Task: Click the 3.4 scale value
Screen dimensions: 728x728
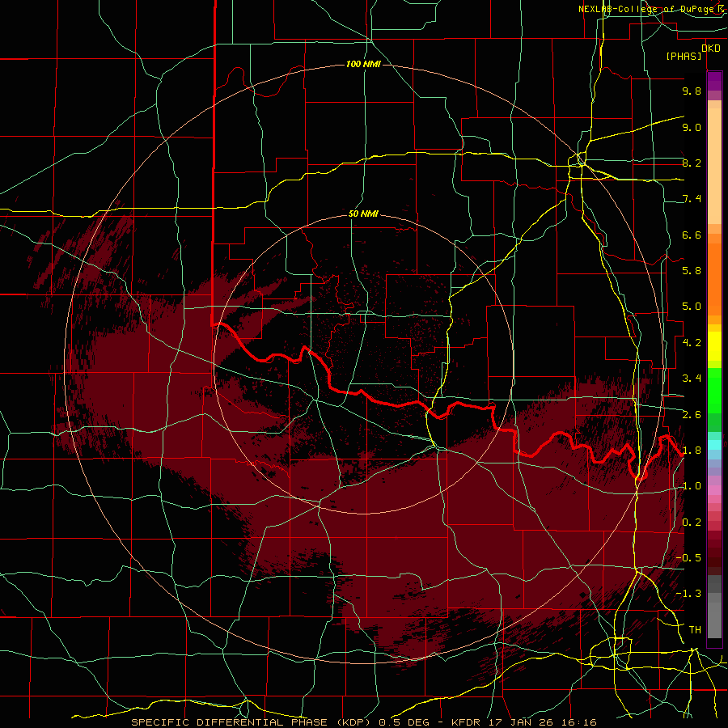Action: pos(692,379)
